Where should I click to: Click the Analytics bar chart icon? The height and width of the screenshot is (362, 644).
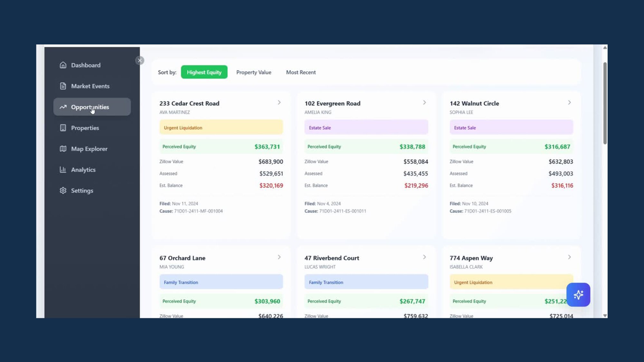point(63,170)
